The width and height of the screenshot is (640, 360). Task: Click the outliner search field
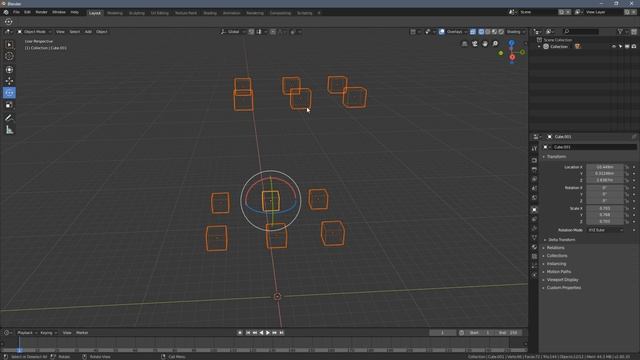pyautogui.click(x=581, y=31)
